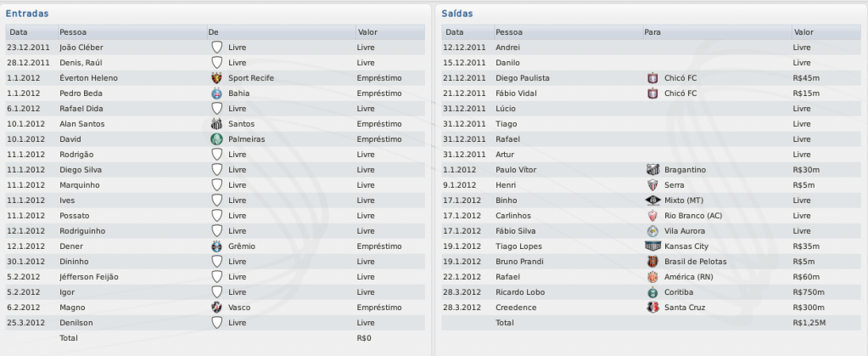Click the Bragantino club crest
Image resolution: width=868 pixels, height=356 pixels.
[652, 170]
